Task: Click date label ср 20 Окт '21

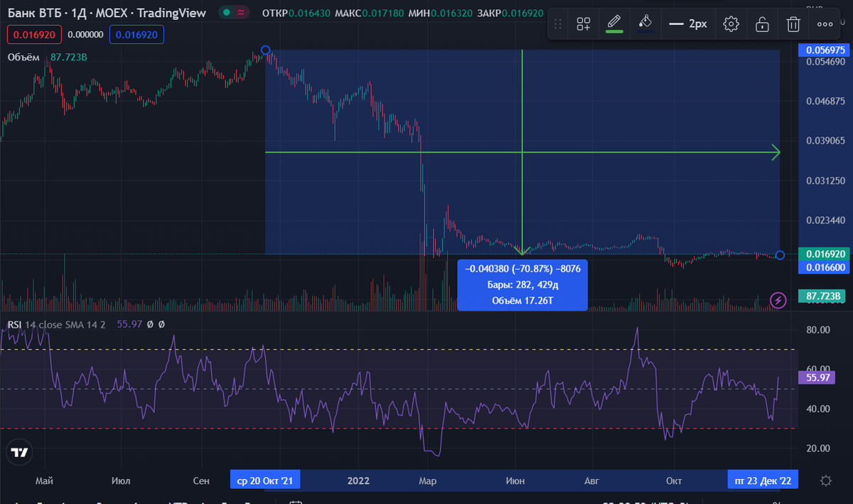Action: point(264,481)
